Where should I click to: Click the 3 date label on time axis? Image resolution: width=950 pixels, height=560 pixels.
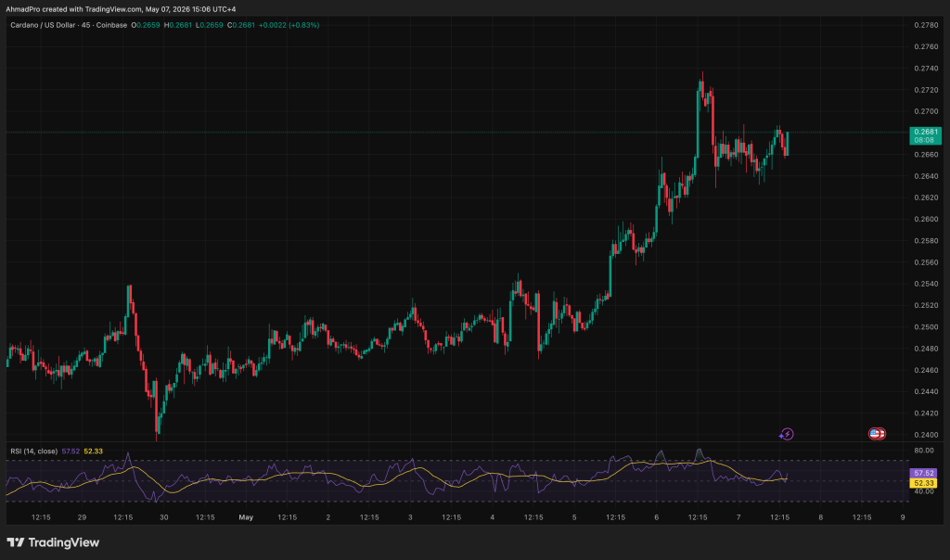pyautogui.click(x=410, y=517)
